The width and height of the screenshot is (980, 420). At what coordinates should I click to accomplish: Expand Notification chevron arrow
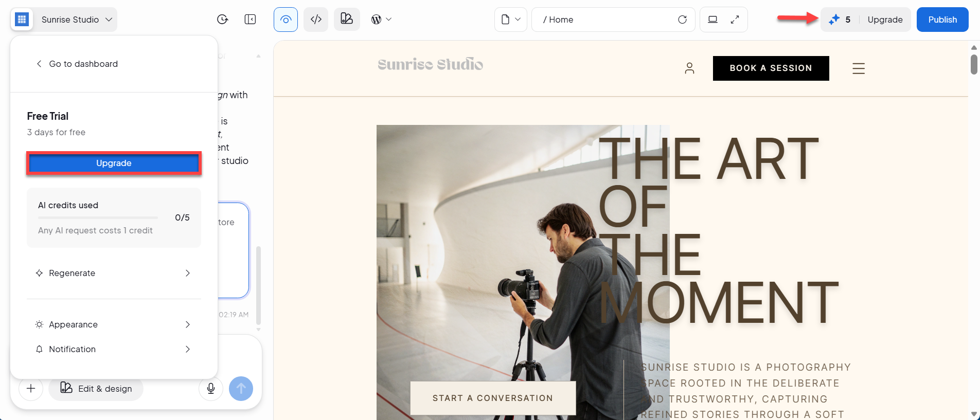pyautogui.click(x=188, y=349)
